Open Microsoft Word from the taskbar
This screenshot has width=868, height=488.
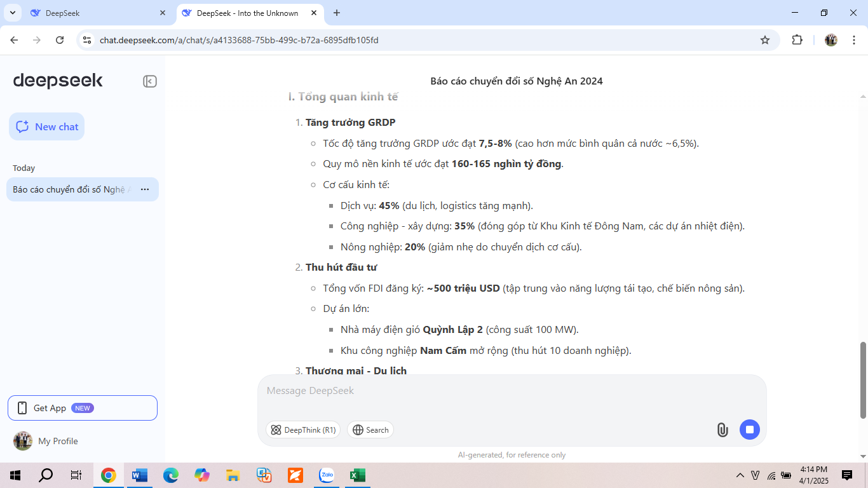tap(139, 475)
